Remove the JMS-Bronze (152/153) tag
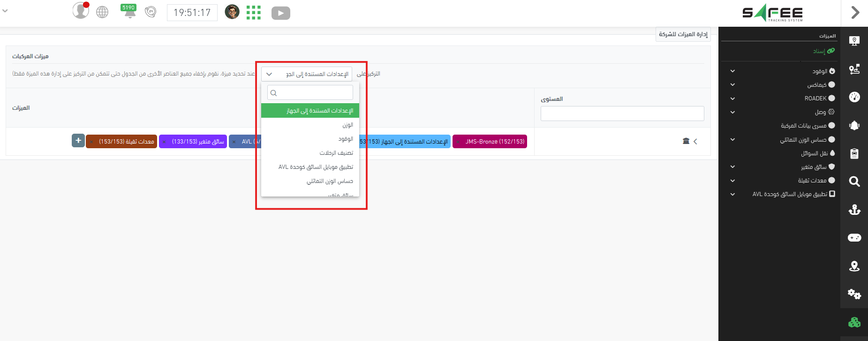 coord(458,142)
